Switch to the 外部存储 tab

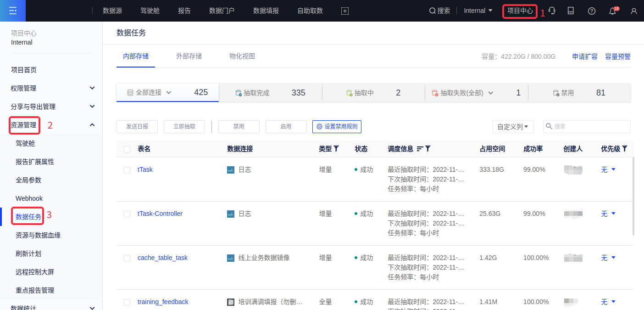click(x=189, y=56)
